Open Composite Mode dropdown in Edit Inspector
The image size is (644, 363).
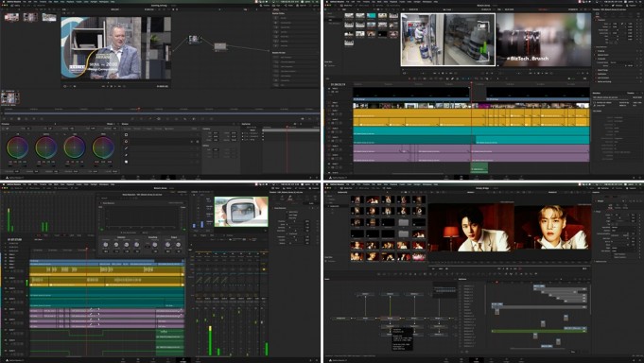pyautogui.click(x=621, y=62)
